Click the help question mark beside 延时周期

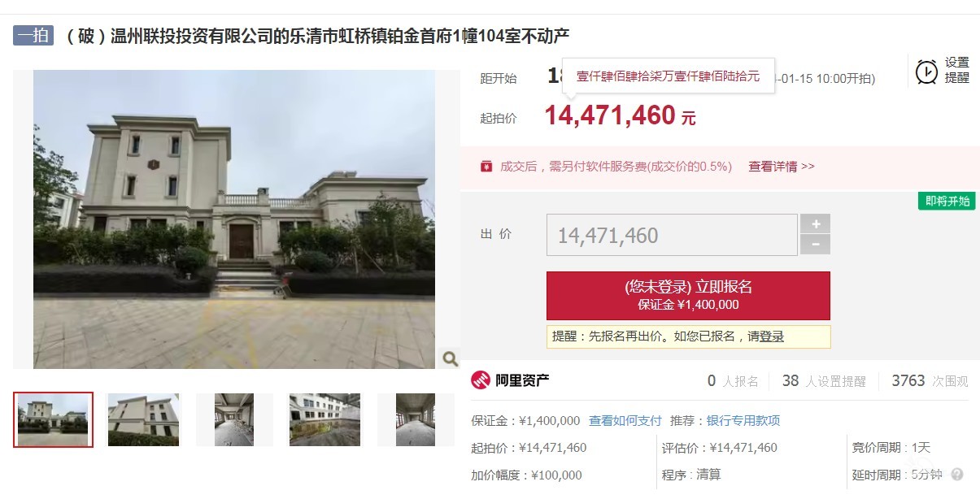957,475
